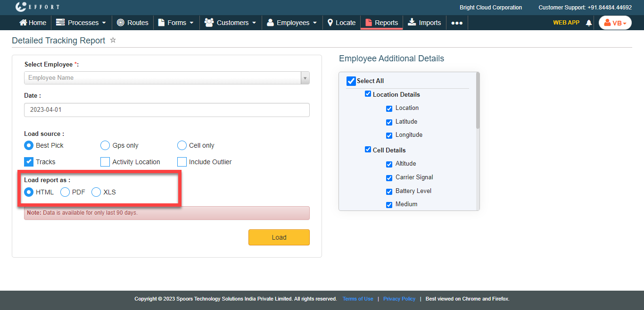Choose Gps only load source

coord(105,145)
